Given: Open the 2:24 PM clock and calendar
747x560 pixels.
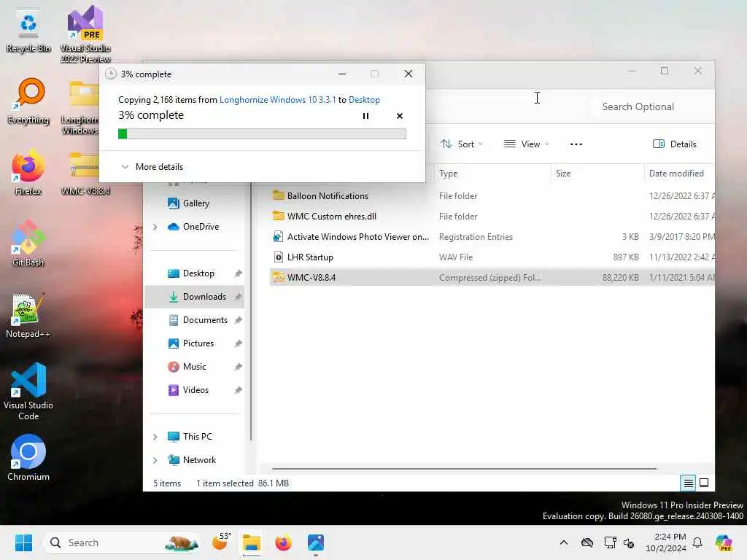Looking at the screenshot, I should click(x=666, y=542).
